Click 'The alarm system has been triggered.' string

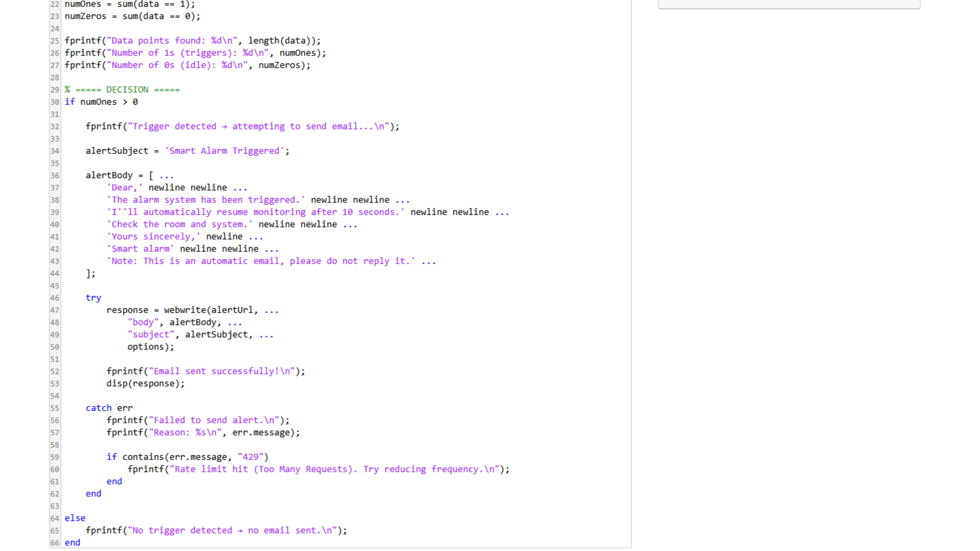(206, 200)
